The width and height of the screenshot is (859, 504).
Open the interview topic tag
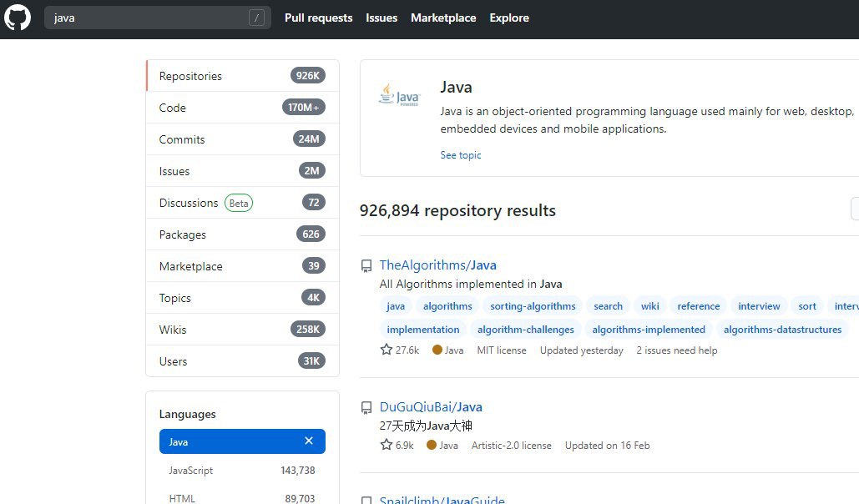click(759, 306)
